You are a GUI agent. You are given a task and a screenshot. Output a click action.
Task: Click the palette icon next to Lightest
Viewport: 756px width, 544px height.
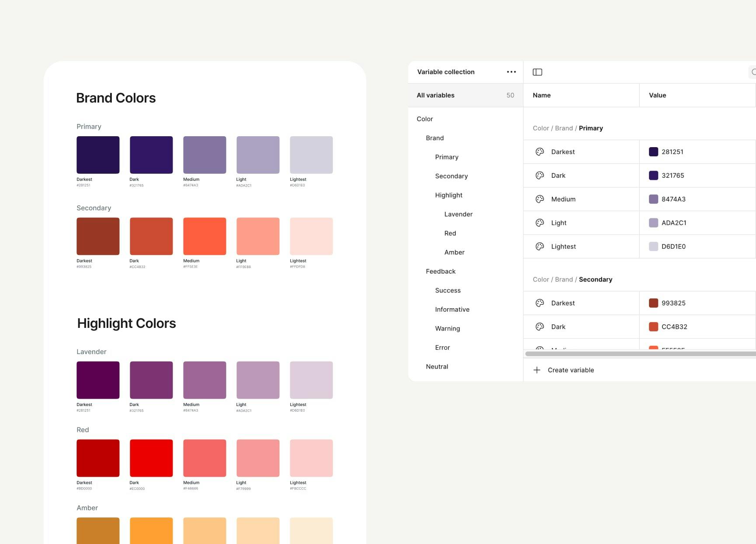click(x=540, y=246)
